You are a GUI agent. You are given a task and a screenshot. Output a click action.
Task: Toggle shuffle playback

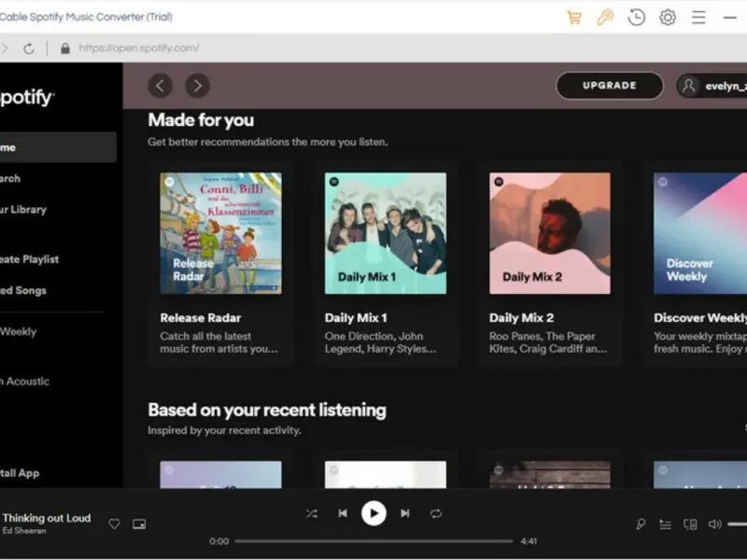(x=312, y=513)
